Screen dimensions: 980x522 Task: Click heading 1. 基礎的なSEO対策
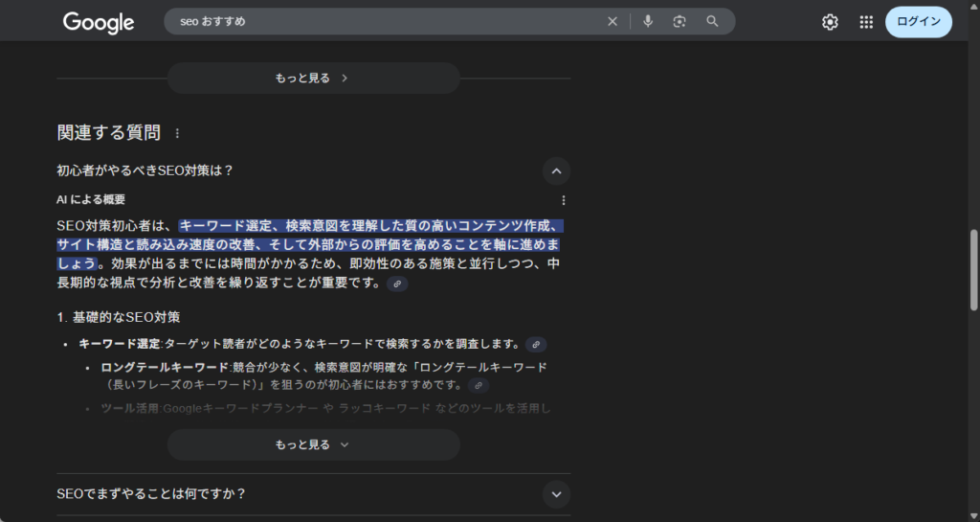(x=118, y=317)
